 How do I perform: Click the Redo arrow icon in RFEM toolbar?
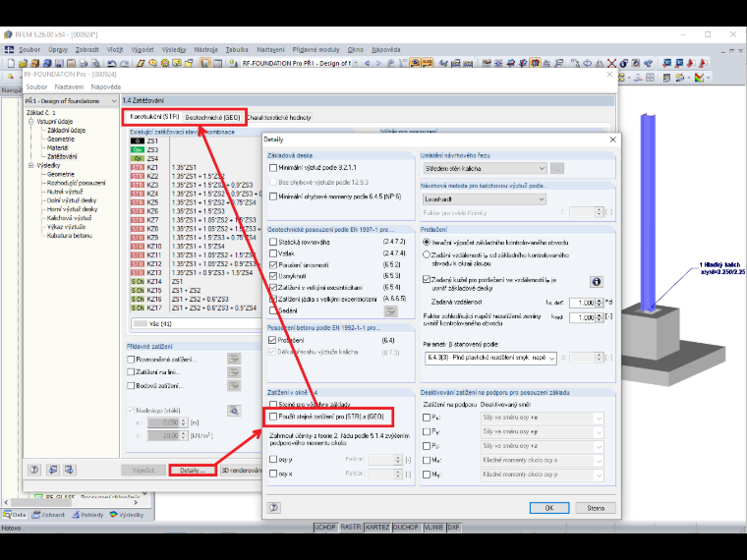click(x=124, y=63)
